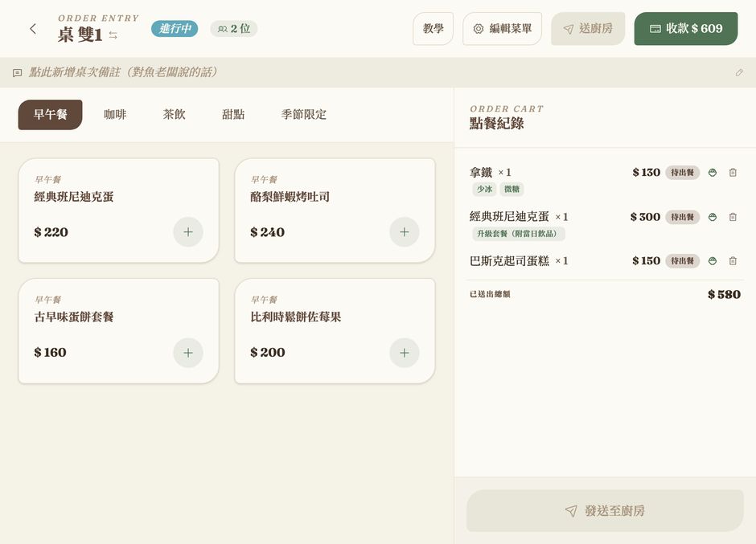Click the 拿鐵 item name in cart
Viewport: 756px width, 544px height.
click(x=481, y=173)
